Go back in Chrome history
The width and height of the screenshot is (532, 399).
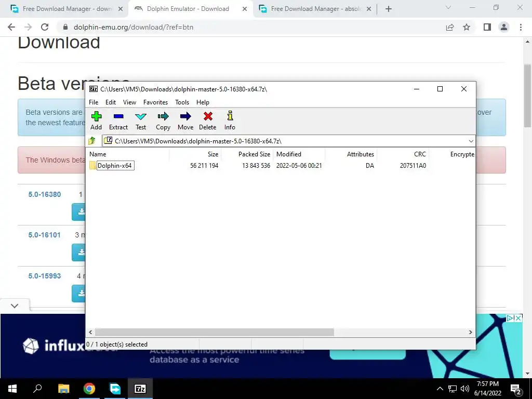coord(11,27)
